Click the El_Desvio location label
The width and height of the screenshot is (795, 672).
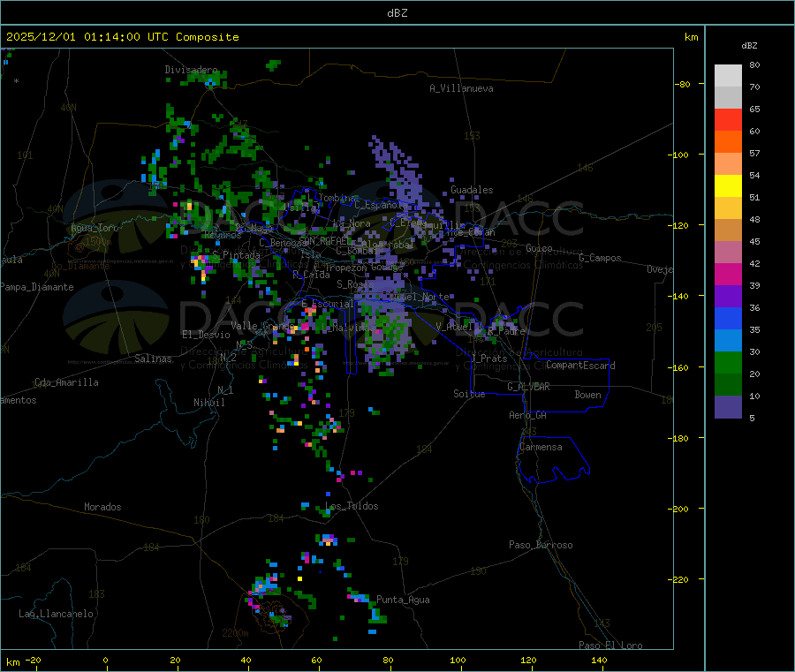[206, 335]
